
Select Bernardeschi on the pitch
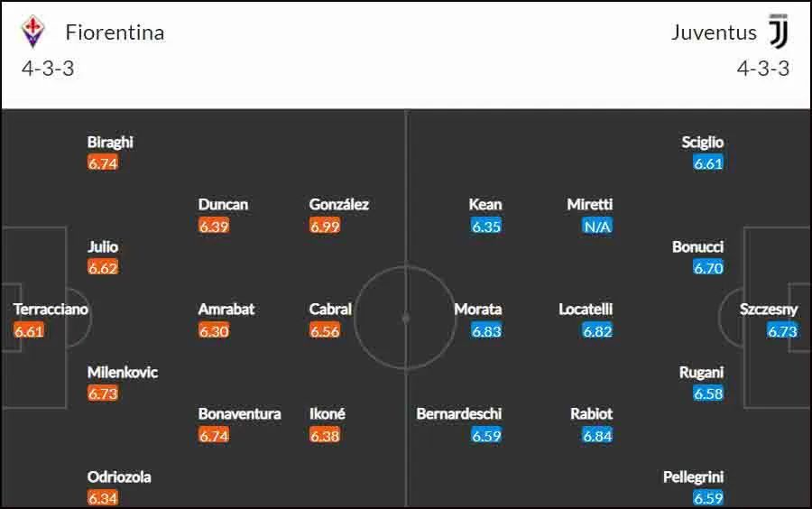tap(459, 413)
